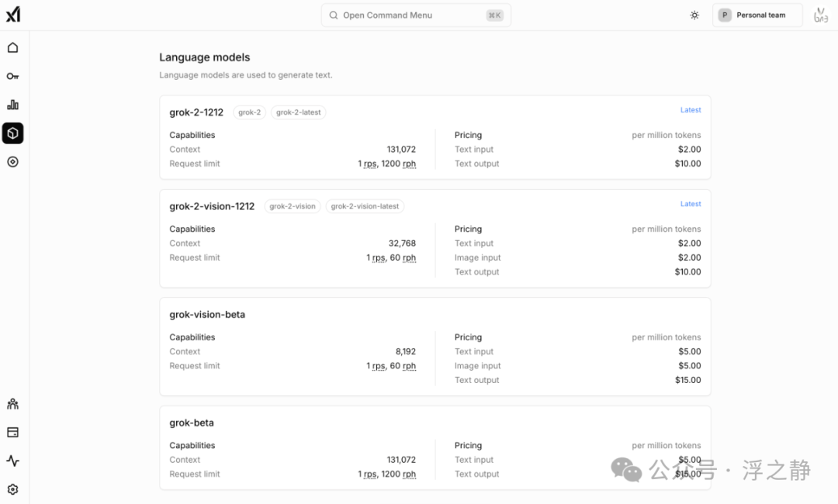Click the grok-2-latest alias tag
838x504 pixels.
[298, 112]
